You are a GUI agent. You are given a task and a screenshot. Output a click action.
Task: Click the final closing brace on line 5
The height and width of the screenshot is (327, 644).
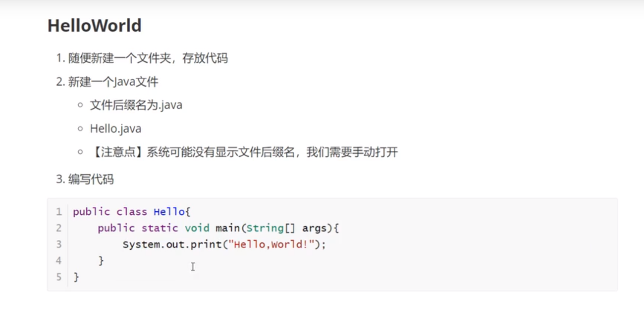pos(76,277)
